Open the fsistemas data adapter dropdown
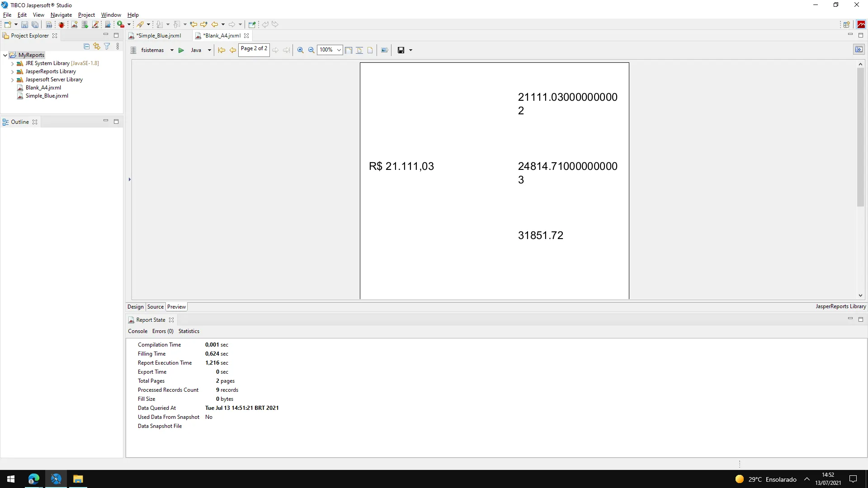This screenshot has height=488, width=868. 172,50
